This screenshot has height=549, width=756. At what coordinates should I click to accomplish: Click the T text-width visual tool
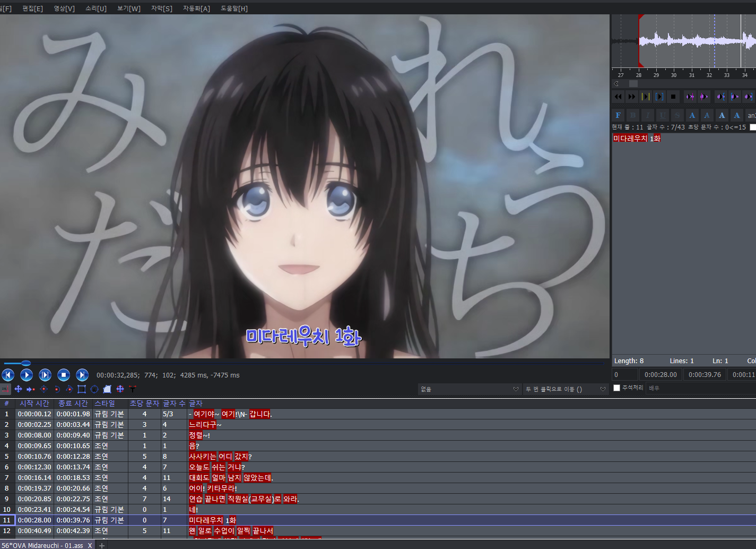(x=133, y=389)
